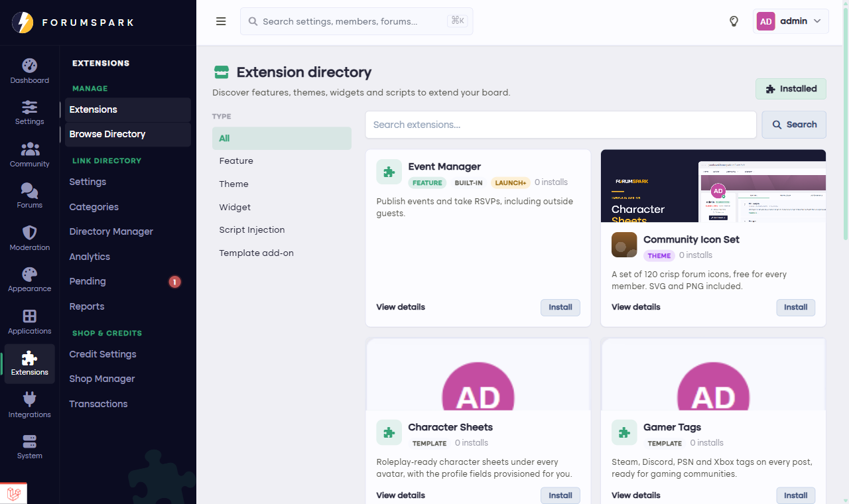
Task: View details of Character Sheets
Action: pos(401,495)
